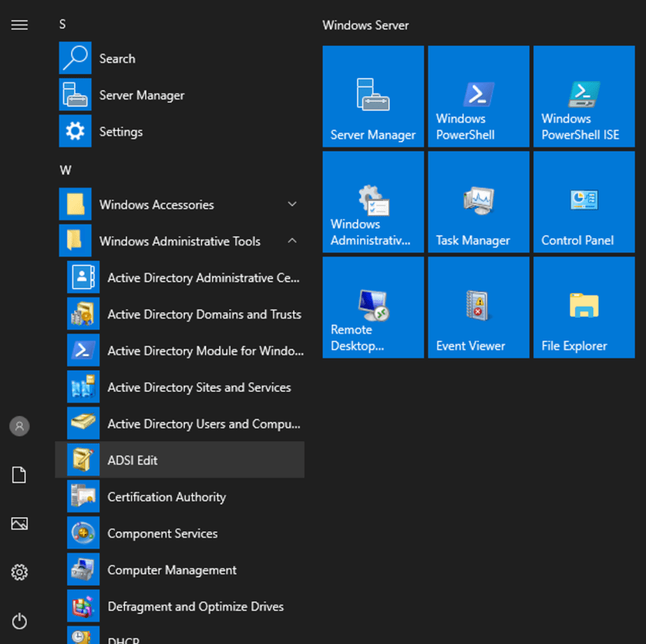Click the Component Services icon
646x644 pixels.
(x=84, y=533)
